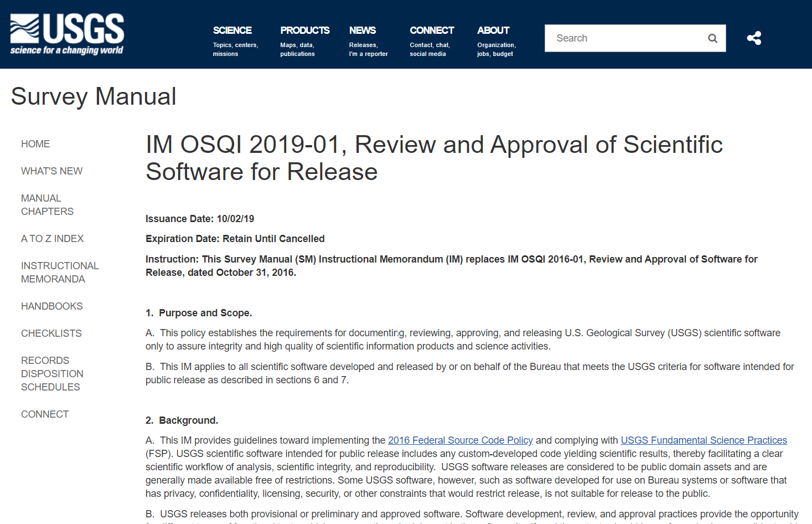Screen dimensions: 812x524
Task: Open the Science menu
Action: (232, 30)
